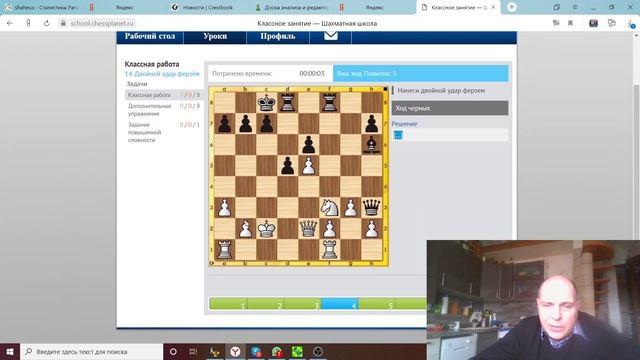The height and width of the screenshot is (360, 640).
Task: Open the Рабочий стол navigation tab
Action: (x=150, y=36)
